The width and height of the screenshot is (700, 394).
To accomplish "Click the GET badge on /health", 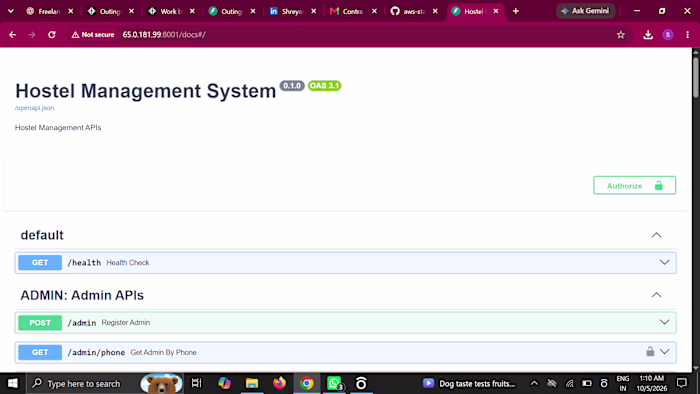I will [40, 262].
